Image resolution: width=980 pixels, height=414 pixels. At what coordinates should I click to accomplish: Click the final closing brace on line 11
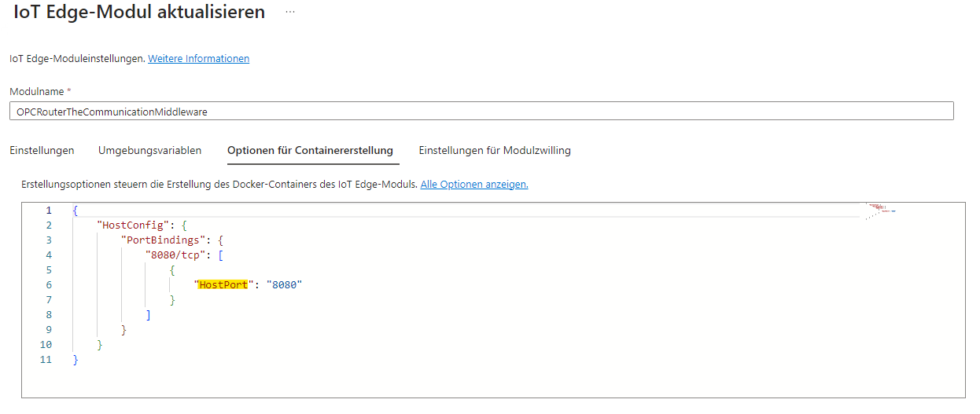(76, 360)
